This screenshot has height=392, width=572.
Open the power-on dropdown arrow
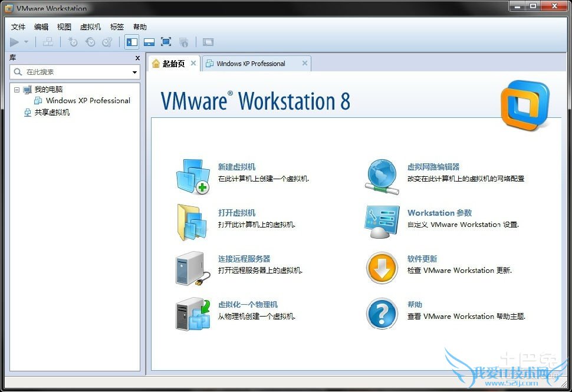26,42
